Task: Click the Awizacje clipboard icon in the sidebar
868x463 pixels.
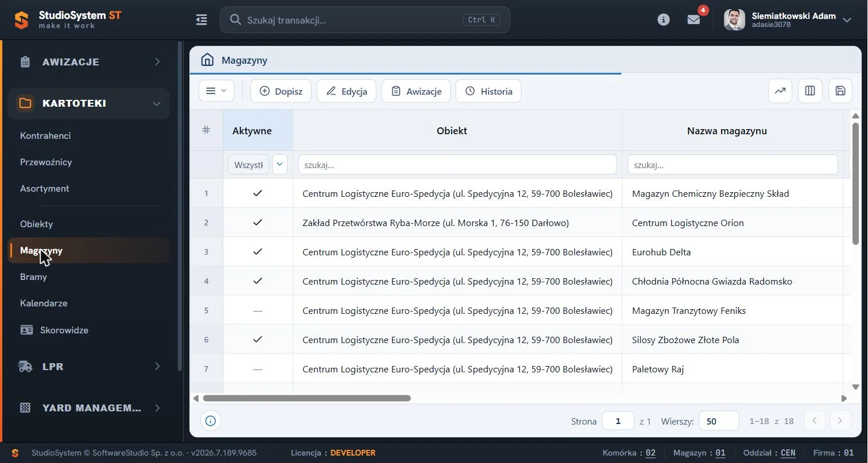Action: pos(25,62)
